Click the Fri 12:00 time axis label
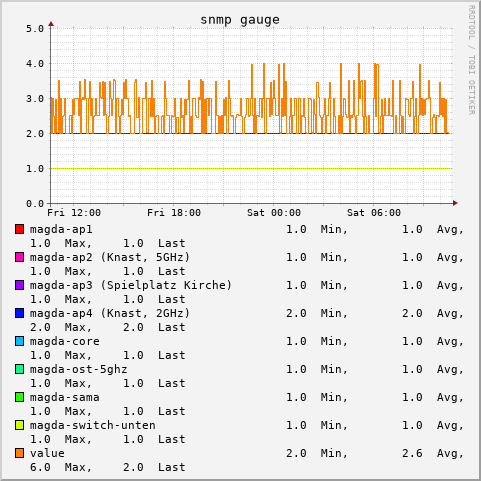The width and height of the screenshot is (481, 481). pos(74,213)
